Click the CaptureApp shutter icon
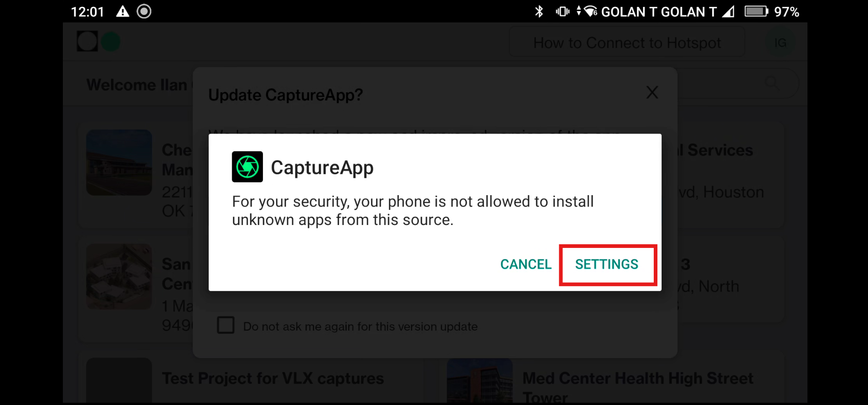Image resolution: width=868 pixels, height=405 pixels. (x=247, y=167)
